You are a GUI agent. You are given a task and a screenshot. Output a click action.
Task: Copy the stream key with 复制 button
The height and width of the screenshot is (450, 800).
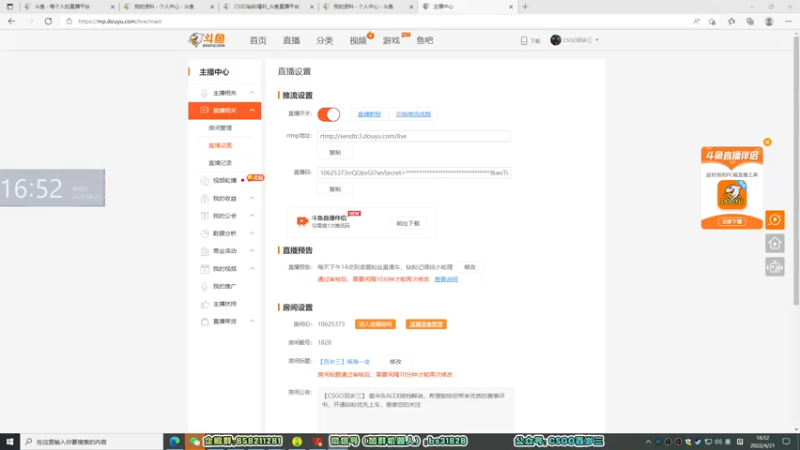point(335,189)
